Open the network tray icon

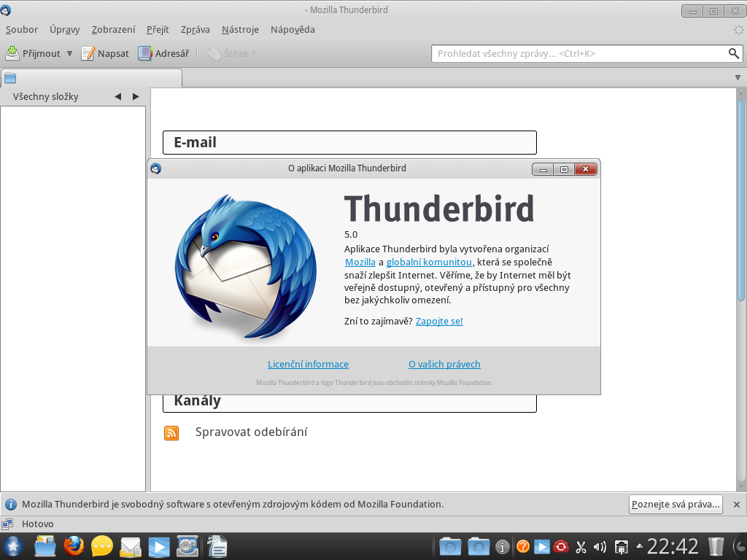(x=622, y=547)
